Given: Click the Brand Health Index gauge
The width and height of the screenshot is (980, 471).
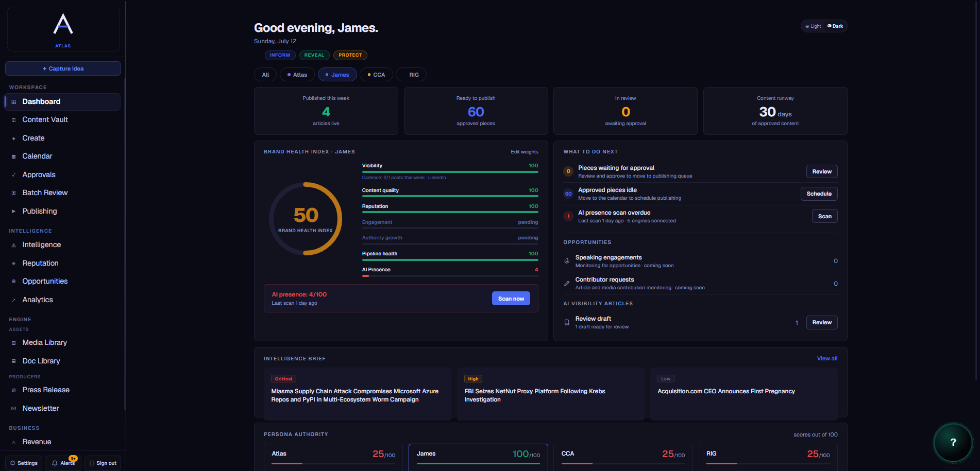Looking at the screenshot, I should 306,219.
